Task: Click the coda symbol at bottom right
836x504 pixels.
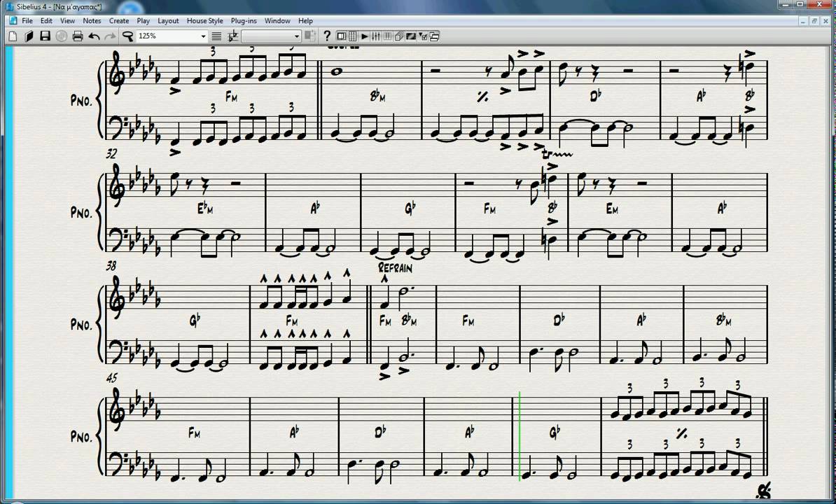Action: pos(763,490)
